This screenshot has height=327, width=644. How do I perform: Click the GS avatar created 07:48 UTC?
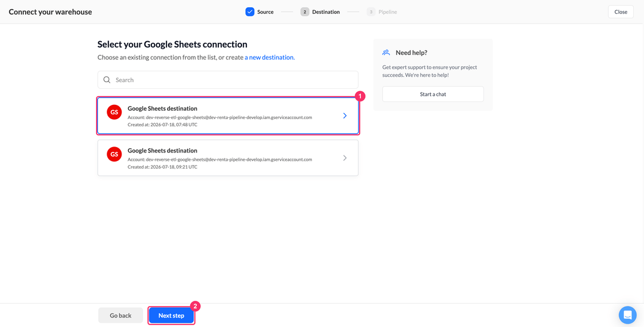[x=114, y=112]
